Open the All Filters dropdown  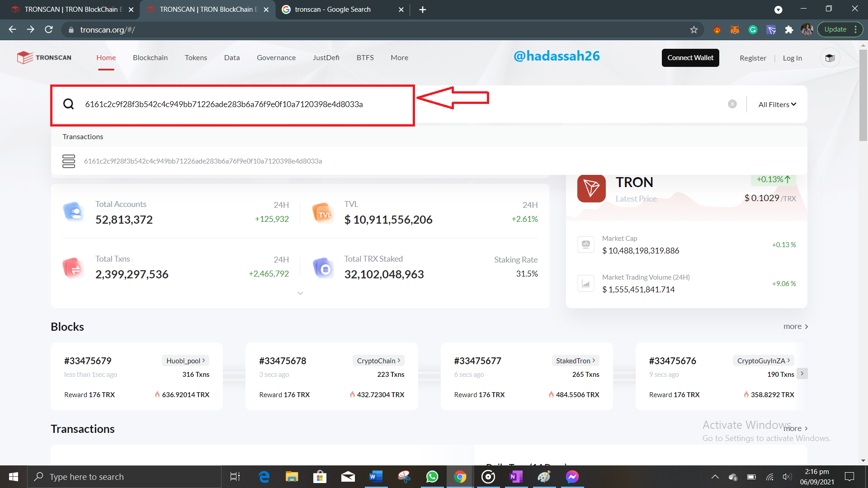tap(777, 104)
